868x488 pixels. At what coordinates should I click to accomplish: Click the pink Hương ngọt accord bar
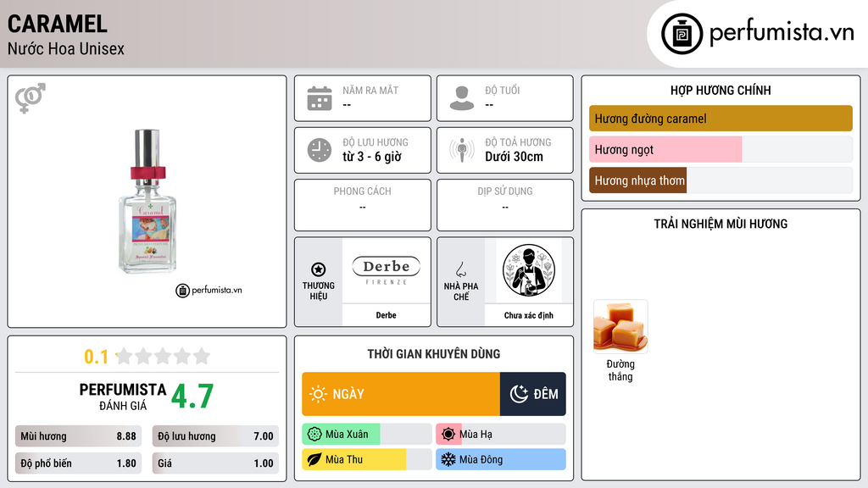pos(665,149)
